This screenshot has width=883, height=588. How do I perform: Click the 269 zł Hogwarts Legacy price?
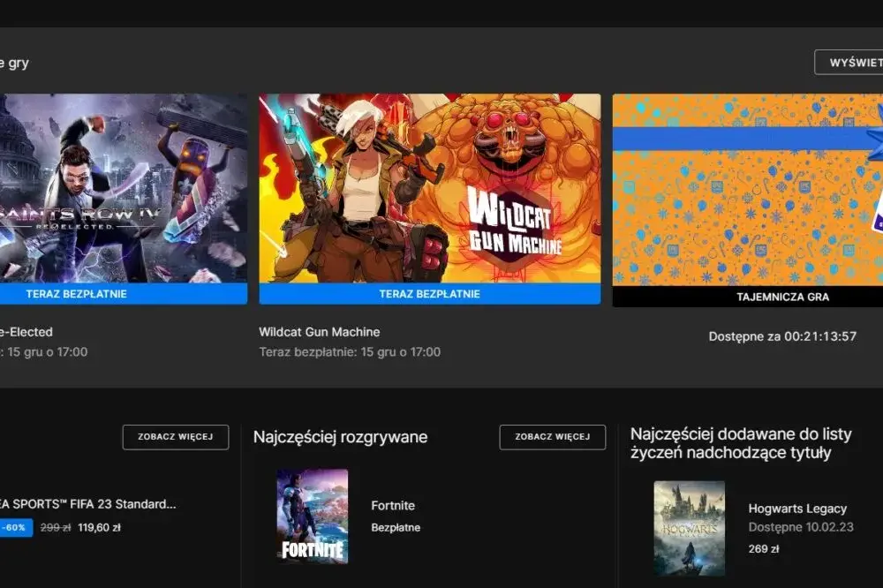pos(764,549)
